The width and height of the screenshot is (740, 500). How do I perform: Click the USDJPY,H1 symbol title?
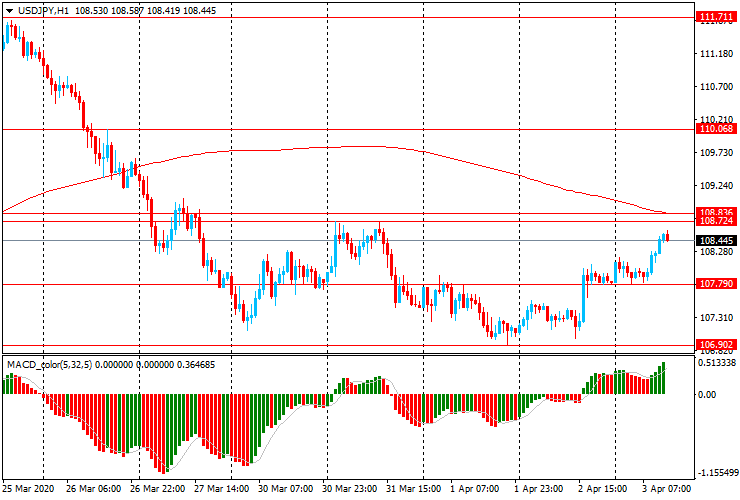pos(43,10)
